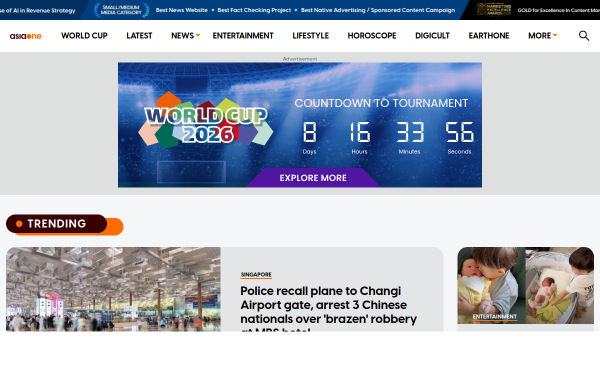Expand the News dropdown

click(x=186, y=36)
